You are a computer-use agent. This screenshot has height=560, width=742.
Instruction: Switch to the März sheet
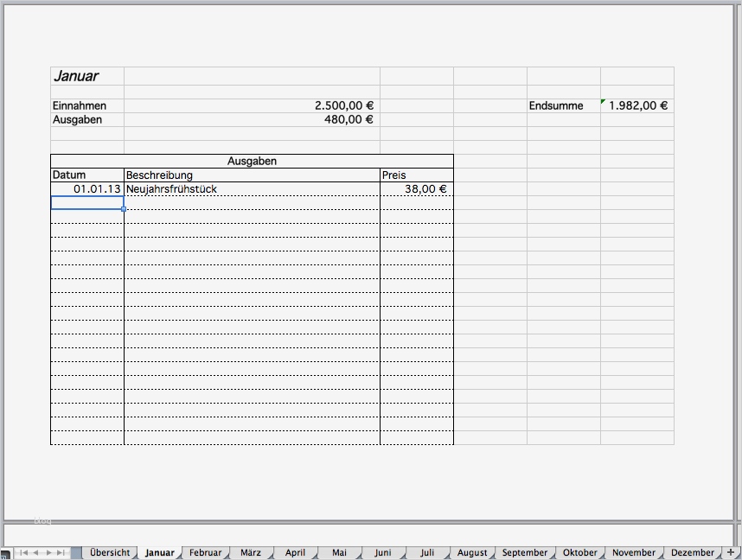(250, 552)
